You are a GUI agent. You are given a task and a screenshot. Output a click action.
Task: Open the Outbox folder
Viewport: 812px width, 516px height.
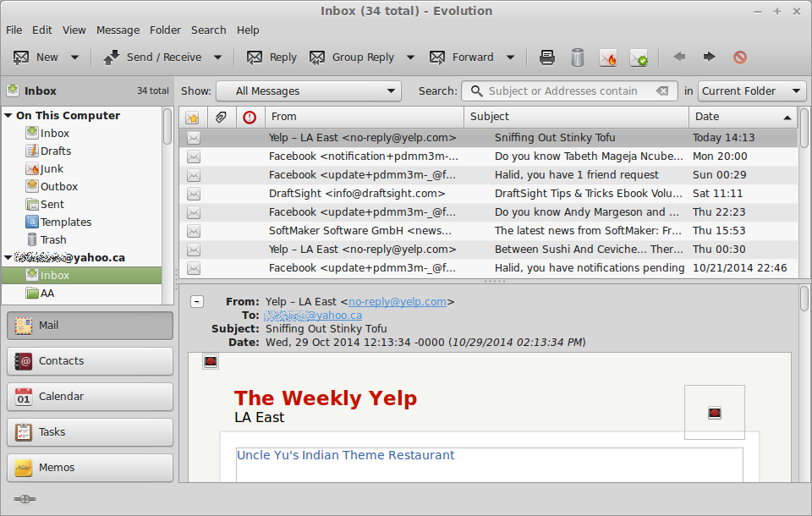[52, 186]
